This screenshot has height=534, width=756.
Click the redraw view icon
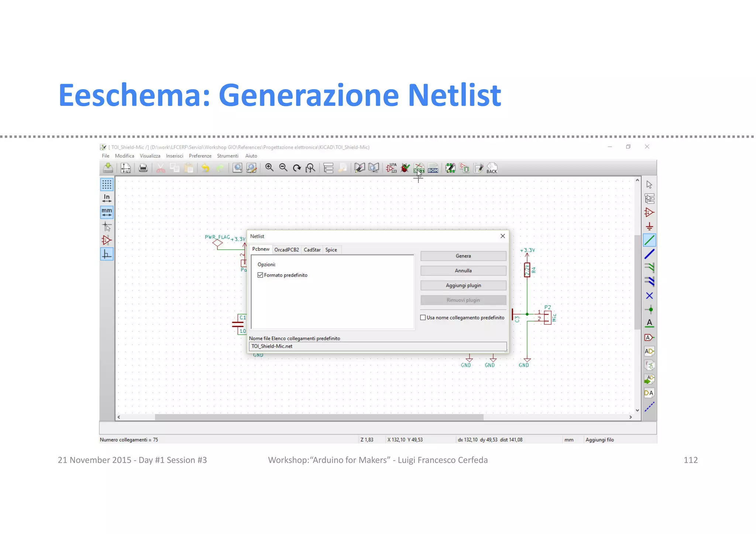point(297,168)
